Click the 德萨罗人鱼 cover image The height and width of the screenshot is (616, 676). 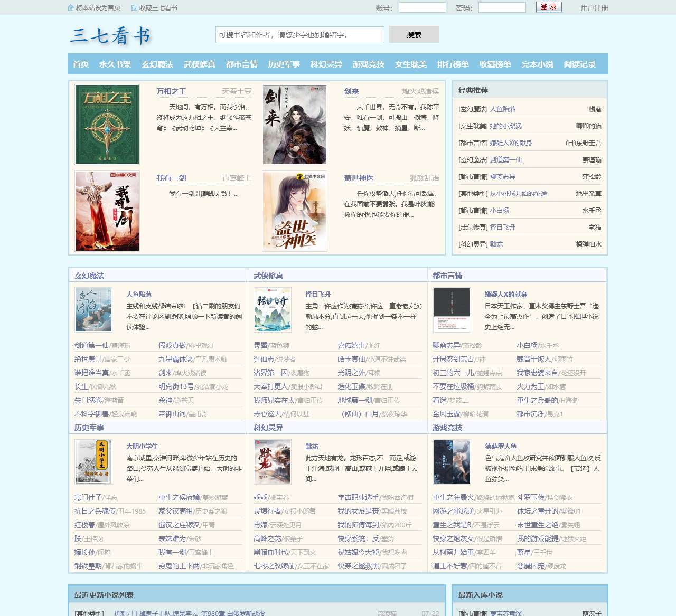tap(452, 462)
